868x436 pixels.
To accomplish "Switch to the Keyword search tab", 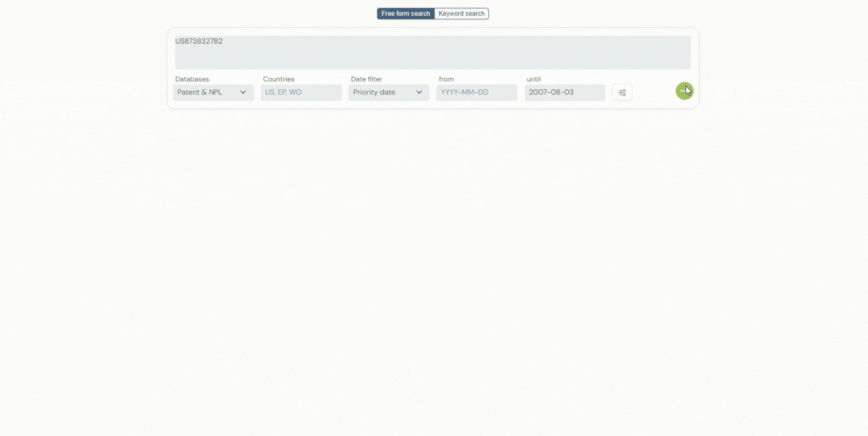I will pyautogui.click(x=461, y=14).
